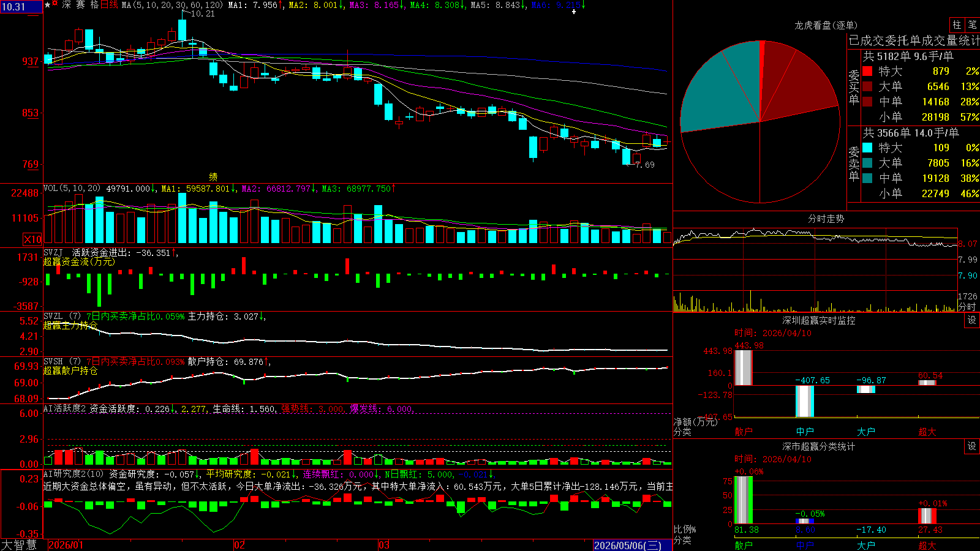
Task: Click the 共 5182单 9.6手/单 buy summary
Action: [908, 56]
